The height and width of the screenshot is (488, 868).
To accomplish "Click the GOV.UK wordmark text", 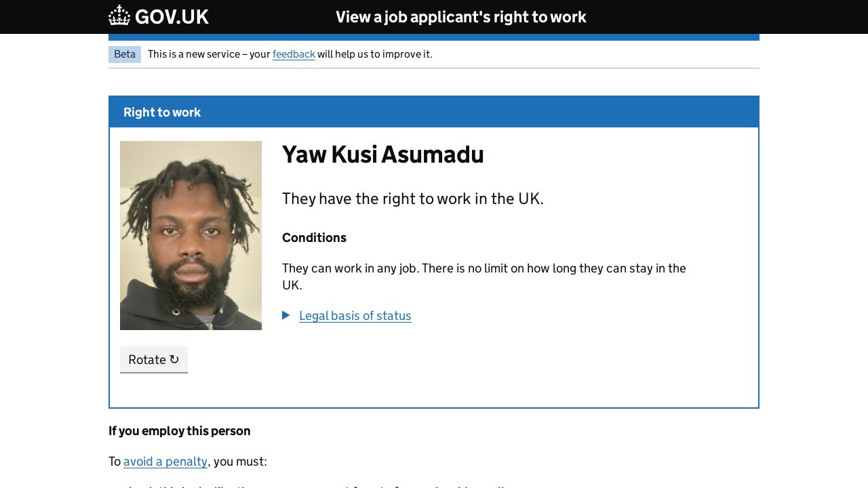I will 172,17.
